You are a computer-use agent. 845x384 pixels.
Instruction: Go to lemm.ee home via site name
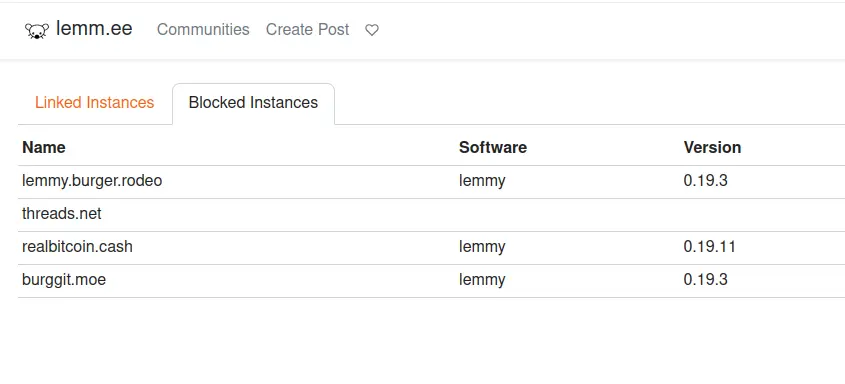94,29
